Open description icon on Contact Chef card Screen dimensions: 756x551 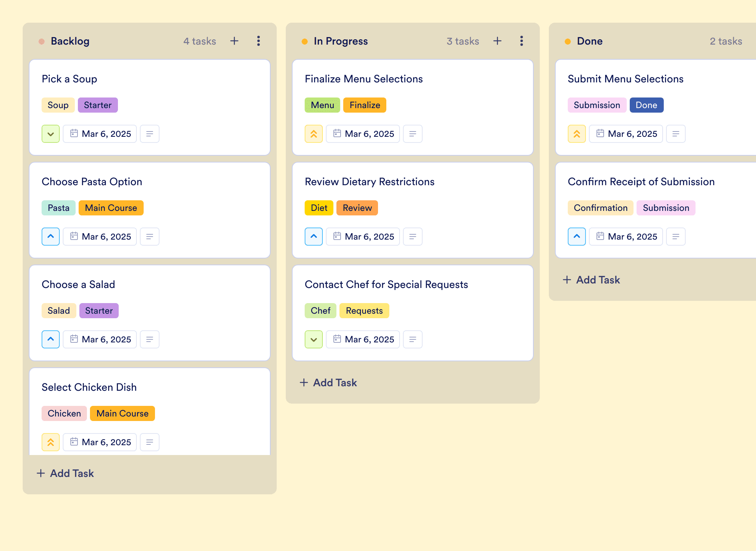click(413, 339)
